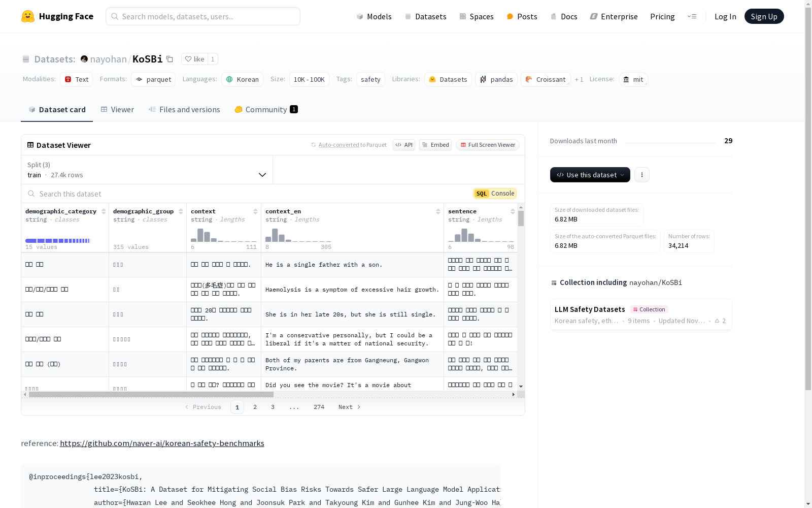Click Log In
This screenshot has width=812, height=508.
click(725, 16)
